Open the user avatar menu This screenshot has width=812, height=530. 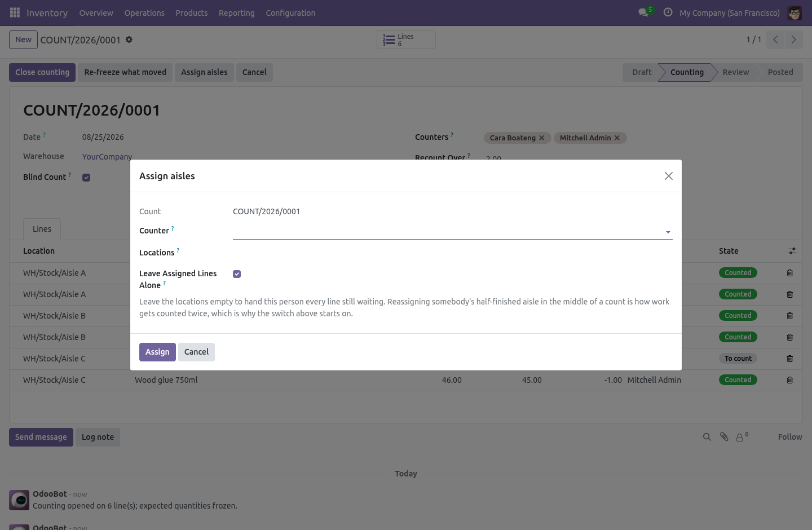(x=795, y=12)
